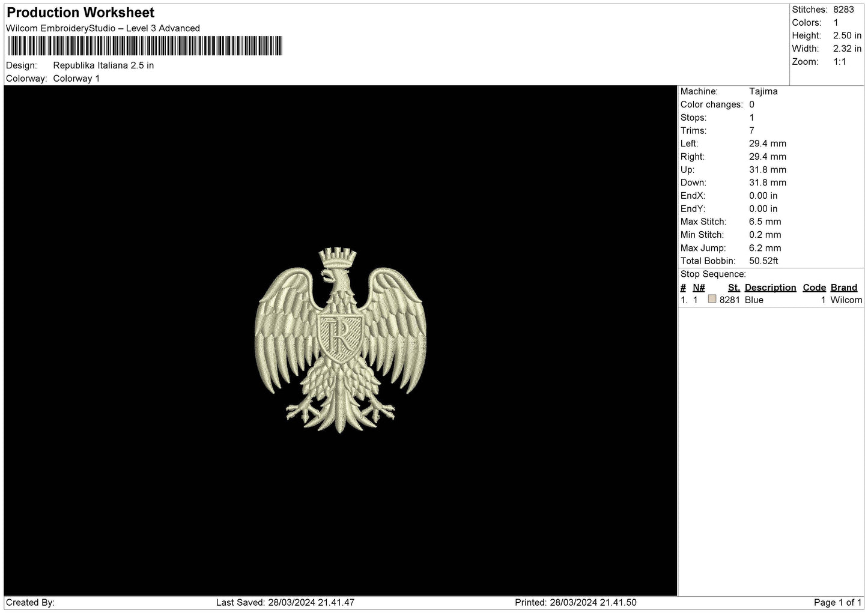Screen dimensions: 868x613
Task: Click the St. column header
Action: coord(733,288)
